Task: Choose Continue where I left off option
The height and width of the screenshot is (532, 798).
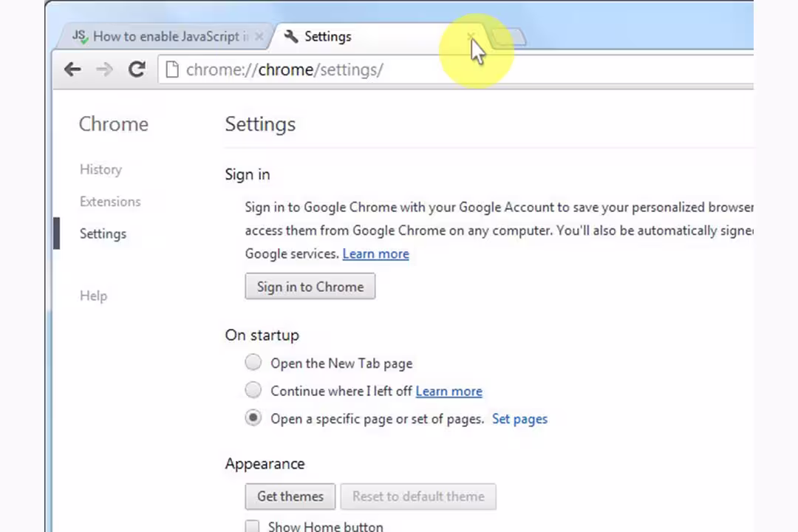Action: tap(253, 390)
